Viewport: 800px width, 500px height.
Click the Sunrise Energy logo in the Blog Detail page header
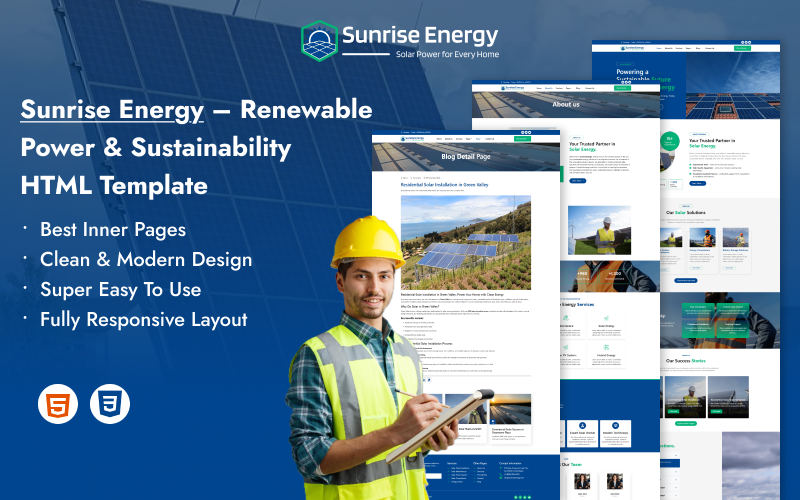pos(412,139)
